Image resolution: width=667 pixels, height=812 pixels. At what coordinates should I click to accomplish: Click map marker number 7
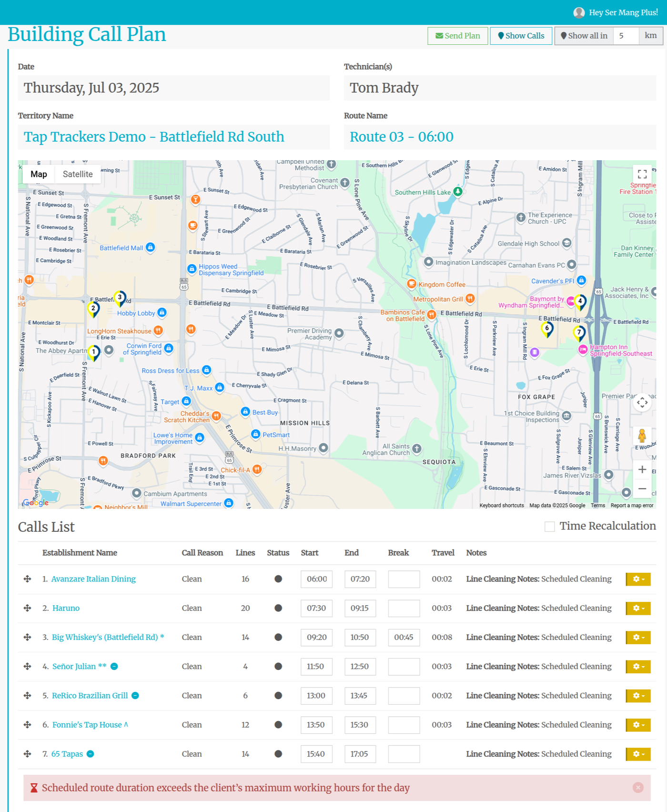[x=579, y=333]
